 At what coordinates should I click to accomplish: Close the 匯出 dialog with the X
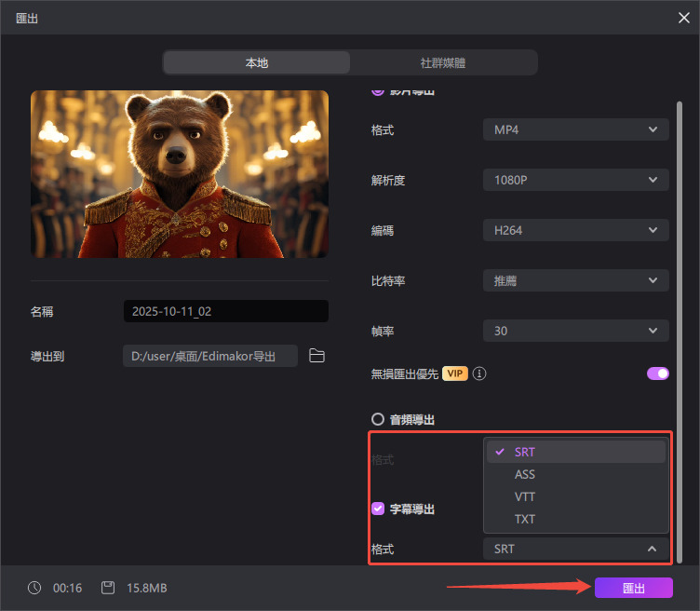(x=682, y=17)
